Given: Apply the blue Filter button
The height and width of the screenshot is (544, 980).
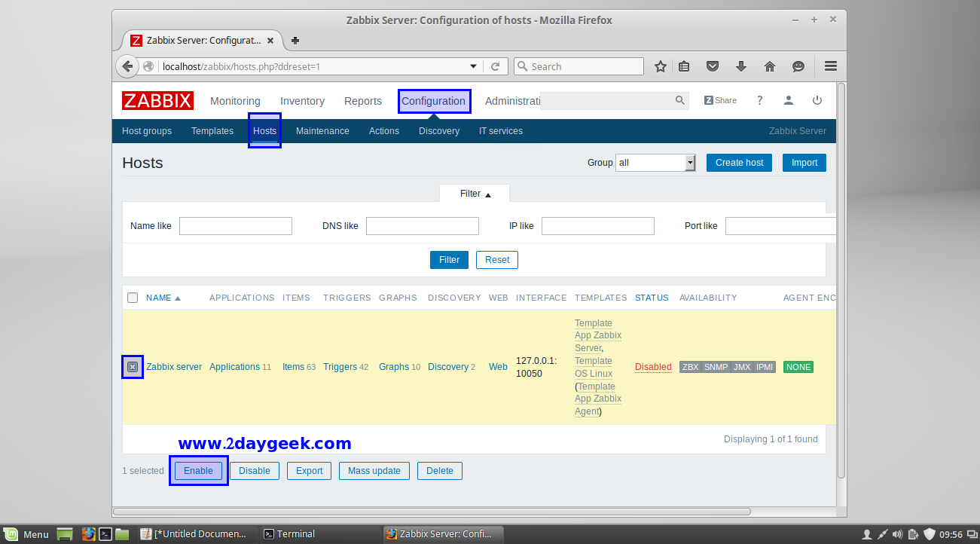Looking at the screenshot, I should [449, 260].
